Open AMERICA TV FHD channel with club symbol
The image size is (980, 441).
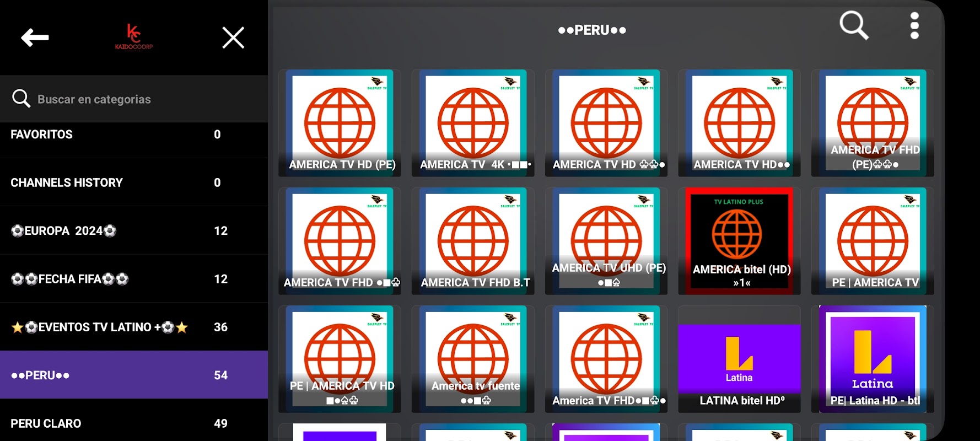[x=340, y=241]
